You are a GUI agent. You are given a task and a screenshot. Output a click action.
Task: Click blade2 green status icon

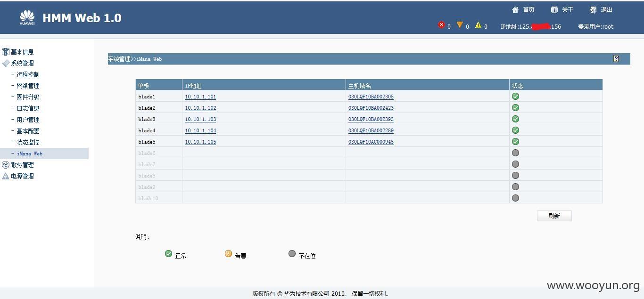(515, 107)
